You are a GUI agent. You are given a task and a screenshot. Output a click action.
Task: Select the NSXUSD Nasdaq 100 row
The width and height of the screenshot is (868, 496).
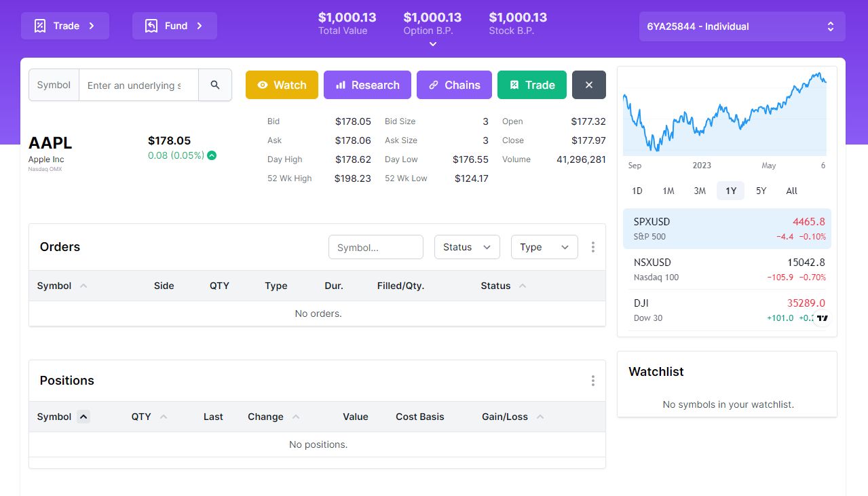(x=727, y=269)
